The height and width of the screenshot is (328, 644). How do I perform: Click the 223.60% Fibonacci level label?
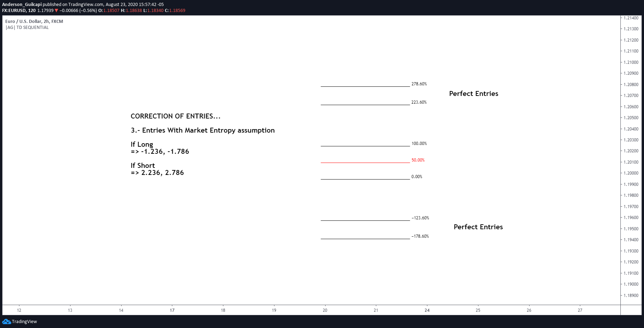click(x=419, y=102)
